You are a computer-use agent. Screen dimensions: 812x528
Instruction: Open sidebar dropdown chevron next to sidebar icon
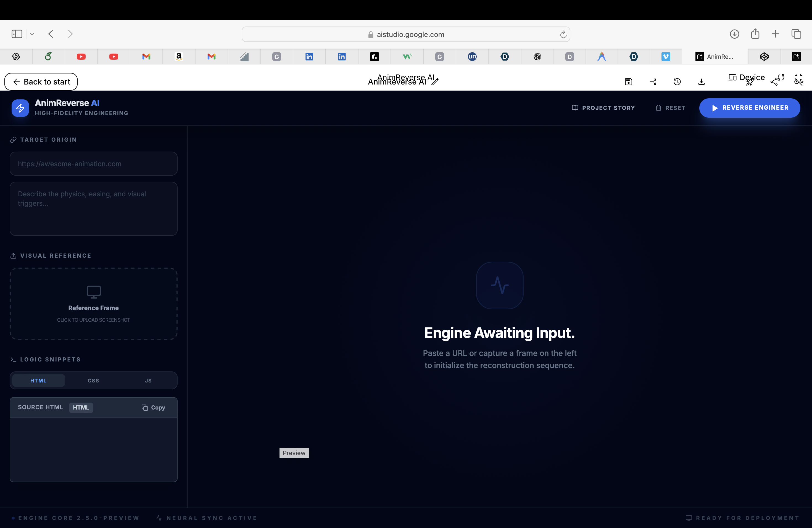pos(32,34)
